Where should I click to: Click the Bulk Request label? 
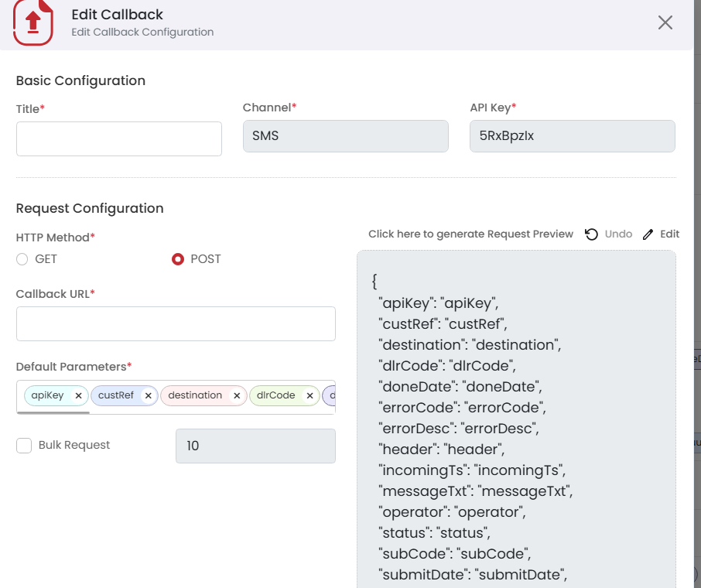coord(74,446)
